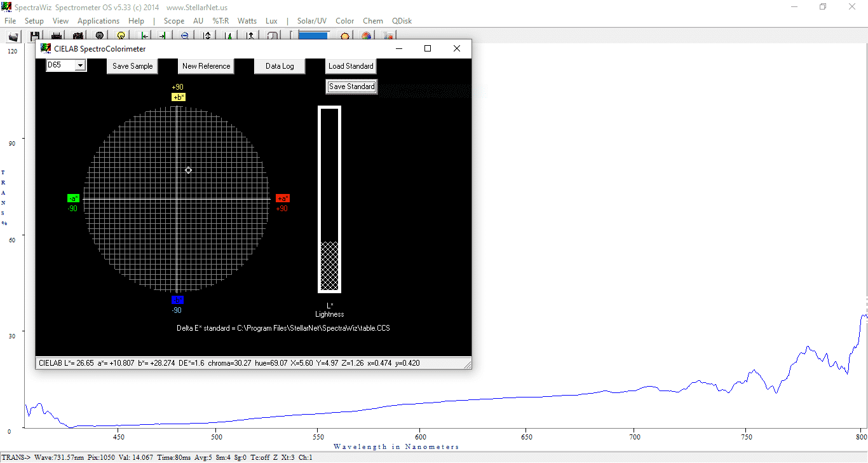Image resolution: width=868 pixels, height=463 pixels.
Task: Minimize the CIELAB SpectroColorimeter dialog
Action: pyautogui.click(x=399, y=48)
